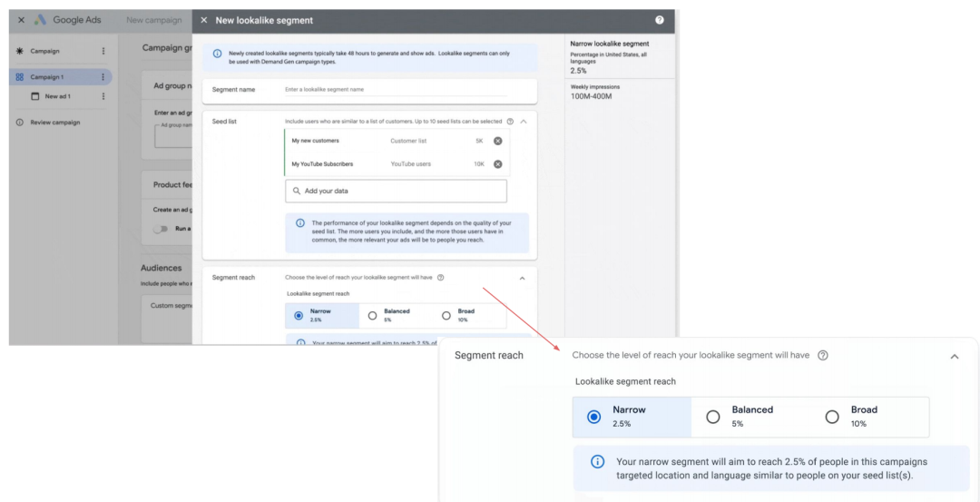Image resolution: width=980 pixels, height=502 pixels.
Task: Open help icon in dialog header
Action: click(x=660, y=20)
